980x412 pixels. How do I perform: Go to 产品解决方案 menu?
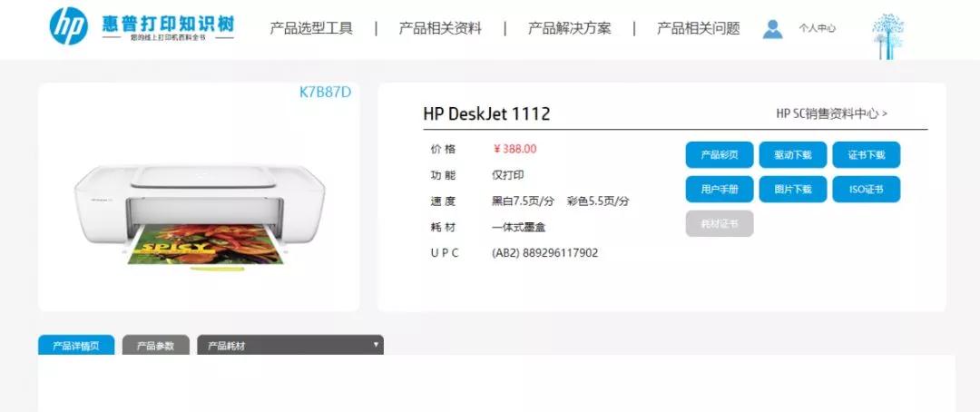click(569, 28)
